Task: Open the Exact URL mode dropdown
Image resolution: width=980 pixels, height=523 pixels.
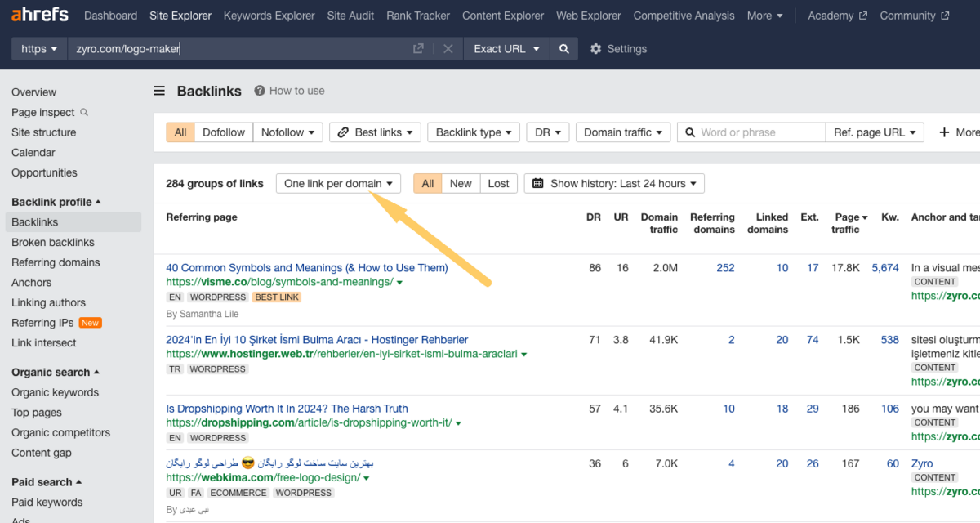Action: point(506,49)
